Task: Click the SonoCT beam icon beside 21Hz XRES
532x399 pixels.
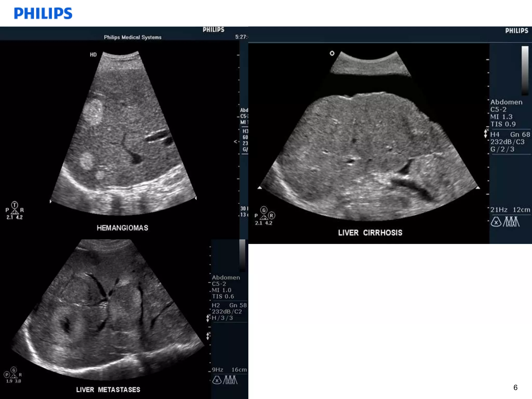Action: click(511, 222)
